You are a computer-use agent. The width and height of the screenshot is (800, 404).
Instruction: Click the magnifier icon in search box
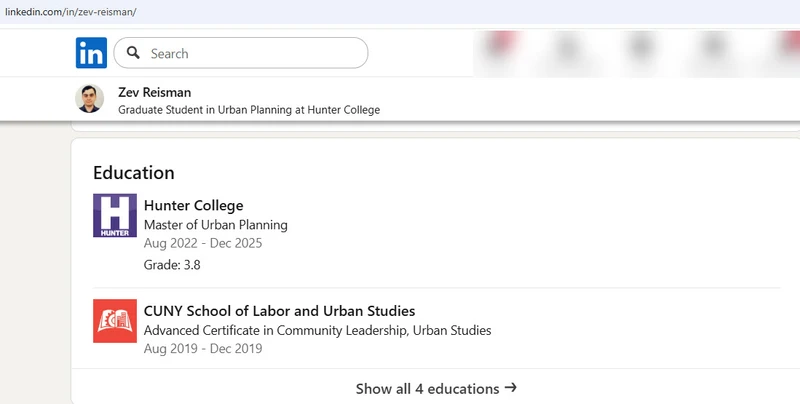tap(133, 53)
